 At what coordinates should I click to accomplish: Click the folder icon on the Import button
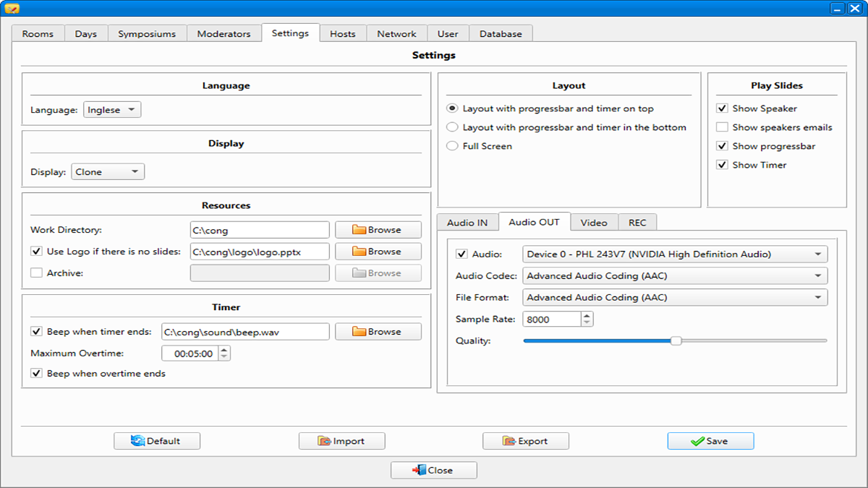[x=325, y=441]
